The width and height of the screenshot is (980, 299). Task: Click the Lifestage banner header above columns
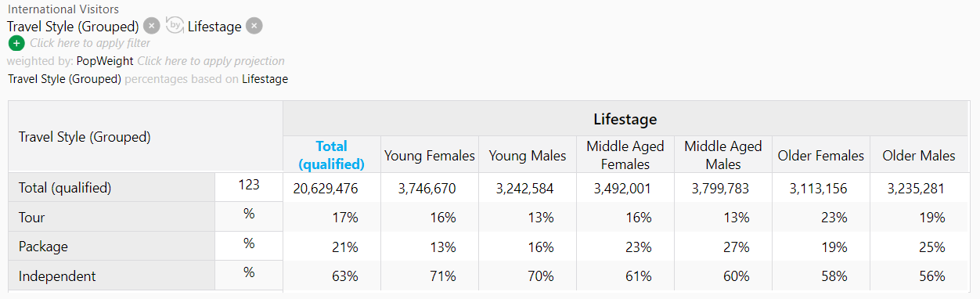[625, 119]
